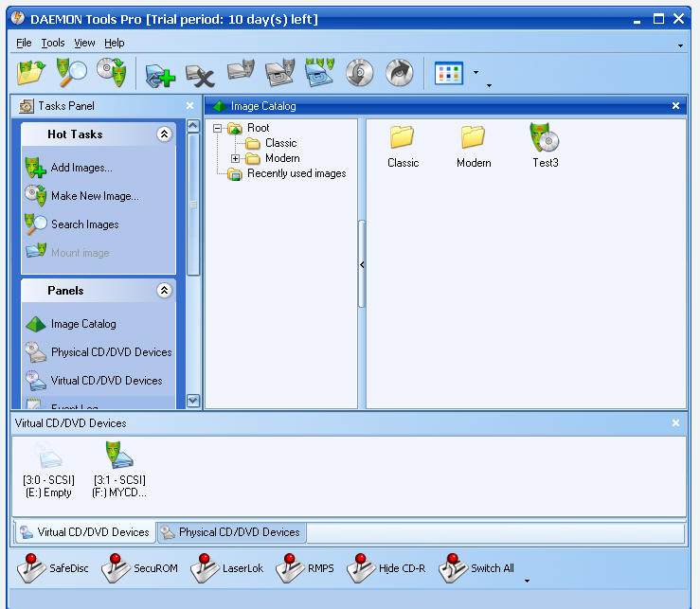700x609 pixels.
Task: Open the View menu
Action: (x=84, y=43)
